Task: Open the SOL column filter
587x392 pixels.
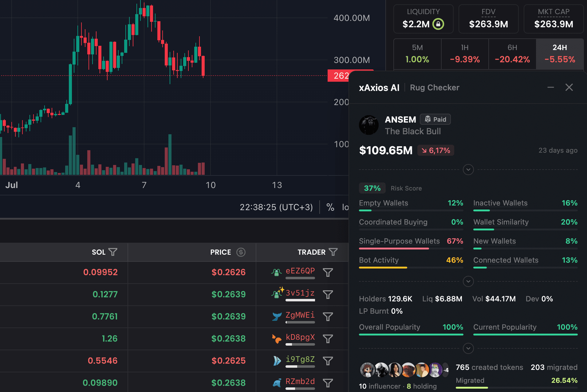Action: [x=113, y=252]
